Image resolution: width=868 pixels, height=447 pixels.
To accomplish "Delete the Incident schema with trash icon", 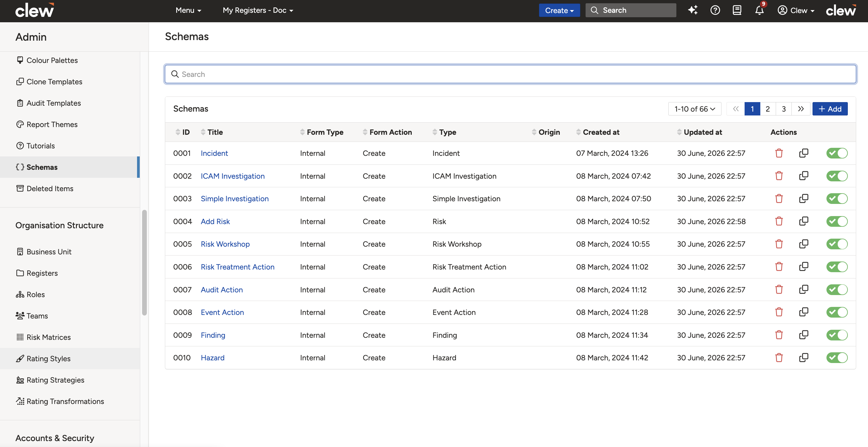I will (779, 153).
